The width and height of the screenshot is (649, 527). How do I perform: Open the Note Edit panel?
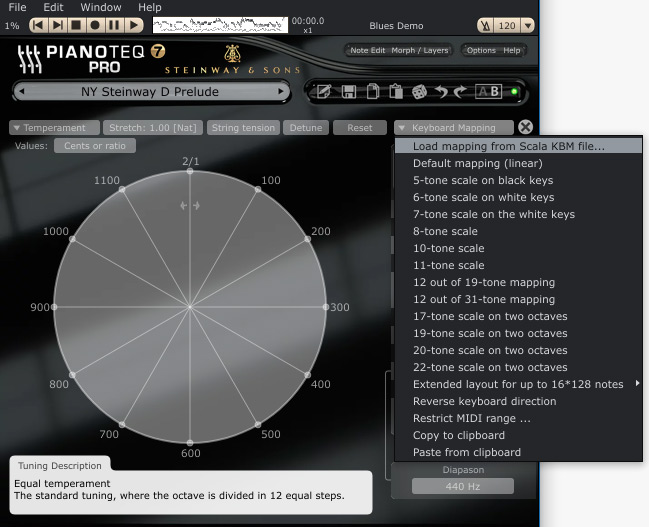pyautogui.click(x=368, y=50)
